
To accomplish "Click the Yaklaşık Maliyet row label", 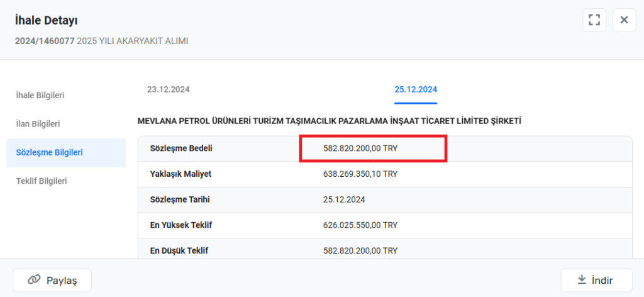I will (180, 174).
